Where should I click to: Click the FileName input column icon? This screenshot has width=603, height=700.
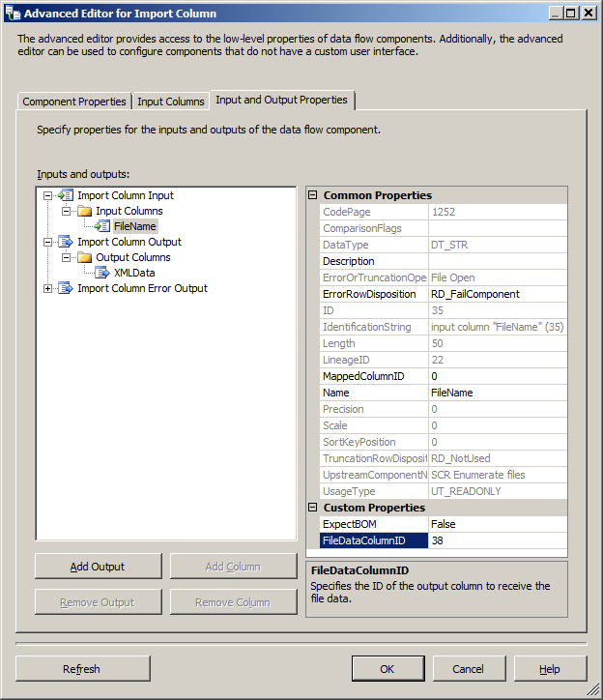point(102,226)
